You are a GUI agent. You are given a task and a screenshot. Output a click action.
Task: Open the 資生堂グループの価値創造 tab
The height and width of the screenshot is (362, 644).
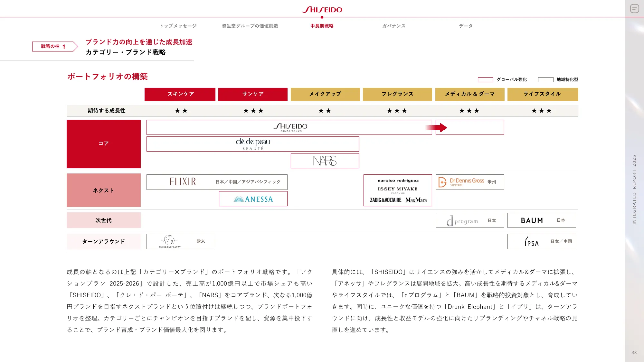[x=250, y=26]
